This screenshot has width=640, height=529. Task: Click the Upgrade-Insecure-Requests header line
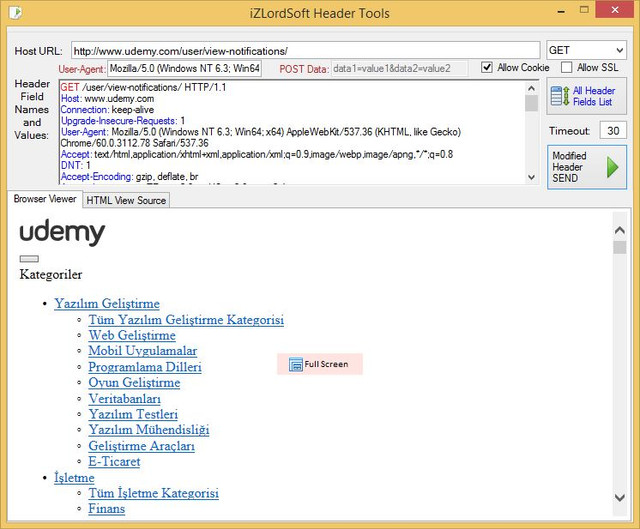[x=123, y=121]
